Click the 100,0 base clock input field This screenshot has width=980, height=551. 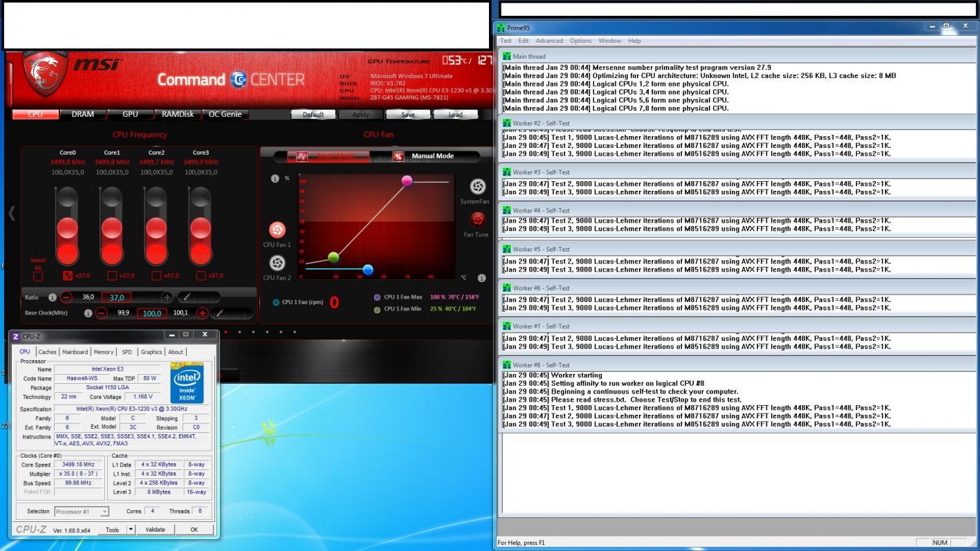tap(152, 313)
